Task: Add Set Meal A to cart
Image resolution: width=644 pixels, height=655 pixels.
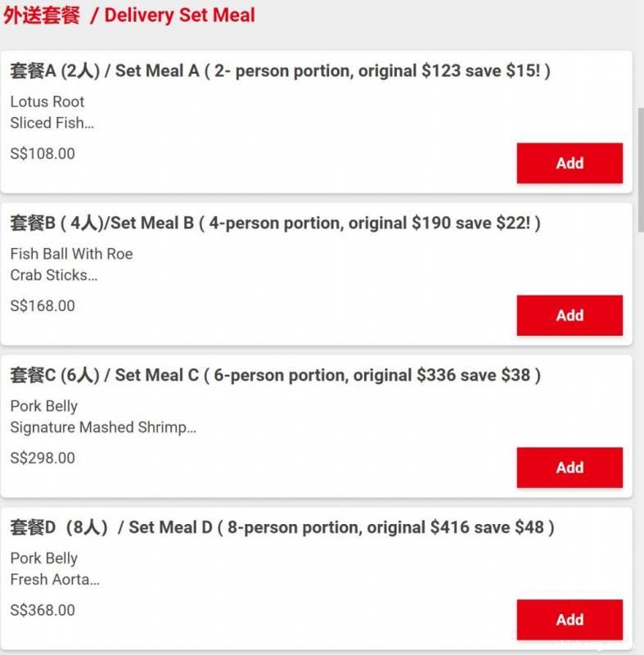Action: pyautogui.click(x=570, y=163)
